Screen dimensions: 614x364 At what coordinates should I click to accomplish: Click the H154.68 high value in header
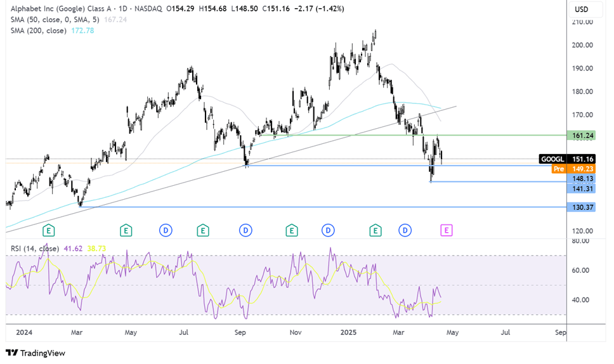point(212,9)
